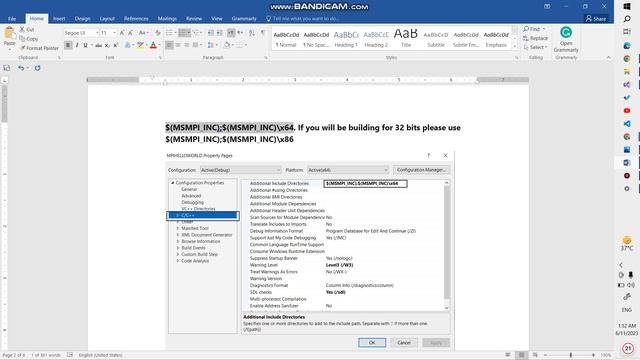The image size is (640, 360).
Task: Click the Paste clipboard icon
Action: click(9, 33)
